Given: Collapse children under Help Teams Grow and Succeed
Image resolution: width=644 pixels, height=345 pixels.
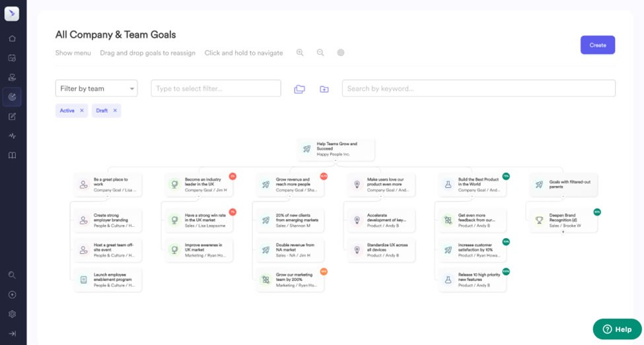Looking at the screenshot, I should pyautogui.click(x=336, y=160).
